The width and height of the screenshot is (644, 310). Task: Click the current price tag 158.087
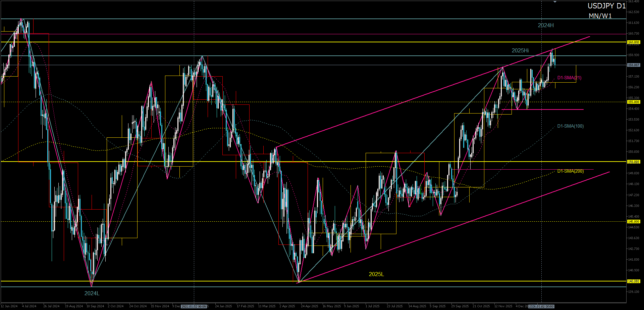(634, 65)
